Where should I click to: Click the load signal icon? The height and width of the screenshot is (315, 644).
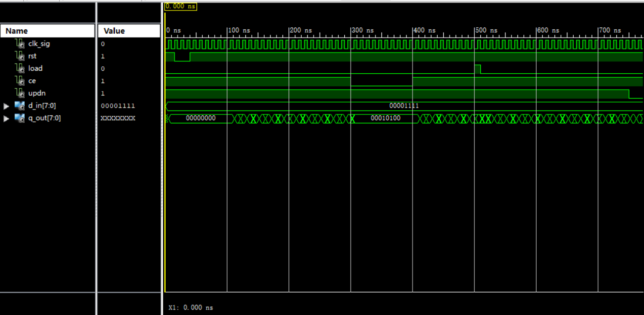[20, 68]
